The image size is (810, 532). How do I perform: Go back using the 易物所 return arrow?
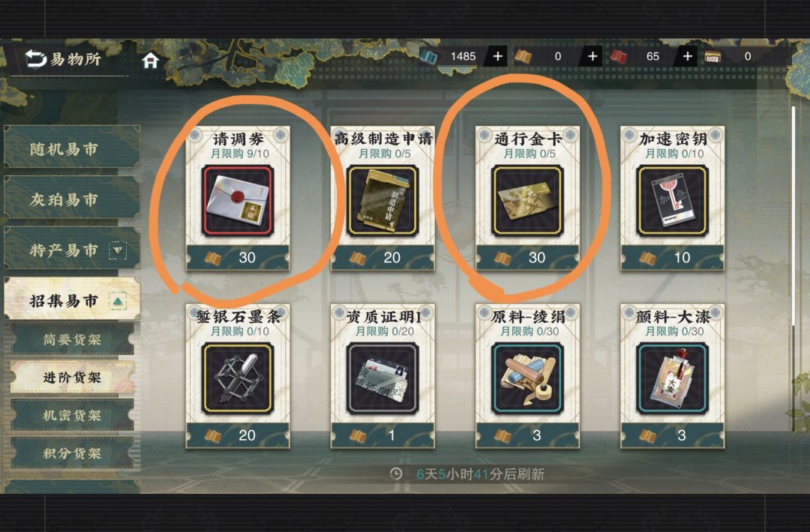pos(36,59)
